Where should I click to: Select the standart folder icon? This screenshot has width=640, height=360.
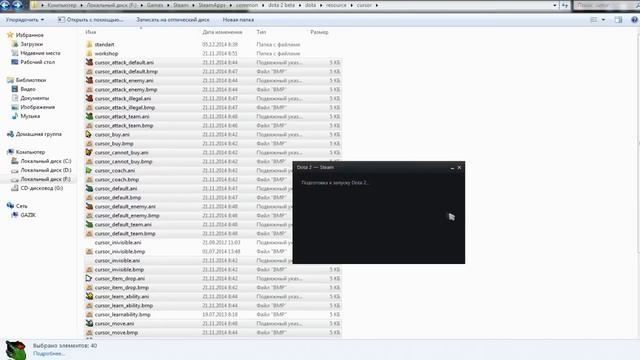(x=89, y=44)
